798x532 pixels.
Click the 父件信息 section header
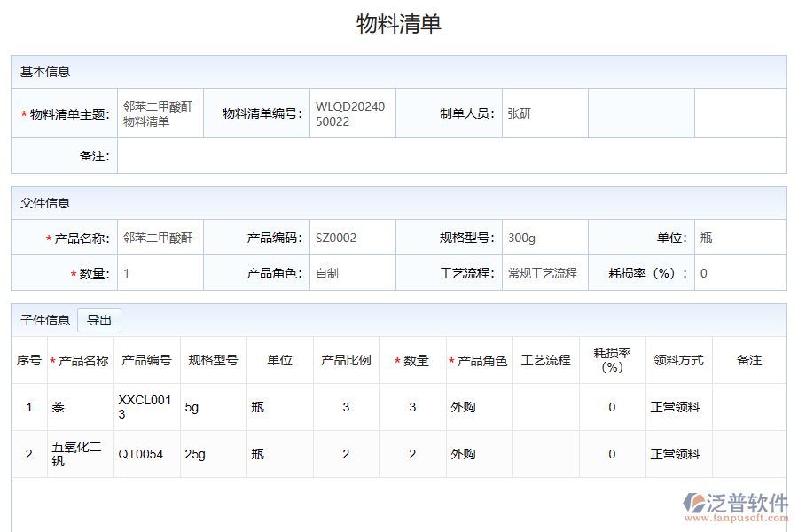tap(45, 203)
